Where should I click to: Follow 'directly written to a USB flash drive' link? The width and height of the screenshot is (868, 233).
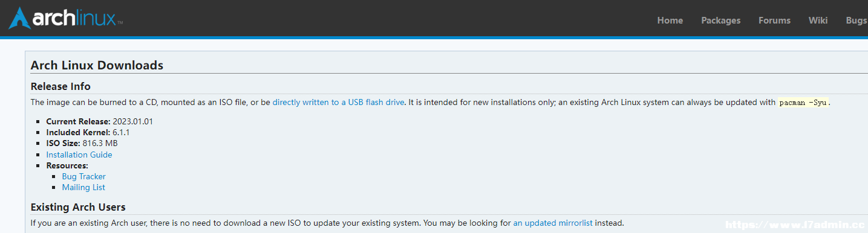338,102
